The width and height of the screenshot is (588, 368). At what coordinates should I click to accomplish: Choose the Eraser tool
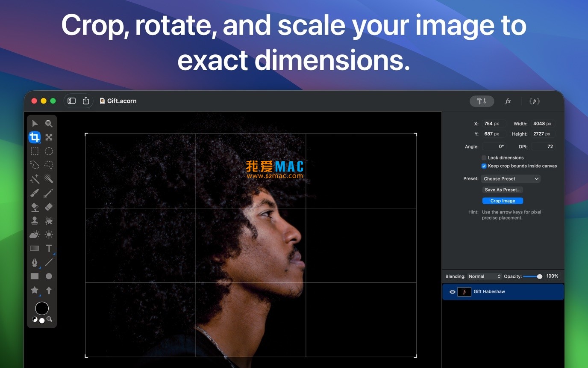coord(49,207)
